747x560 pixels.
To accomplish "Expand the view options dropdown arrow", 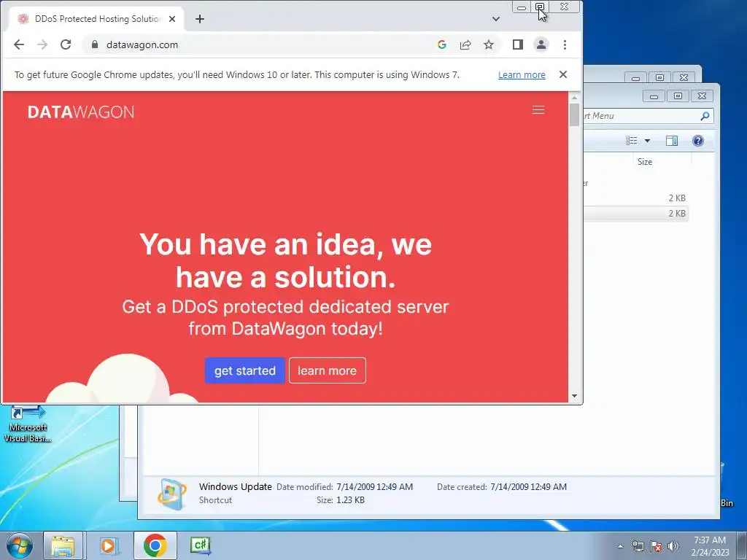I will (x=647, y=141).
